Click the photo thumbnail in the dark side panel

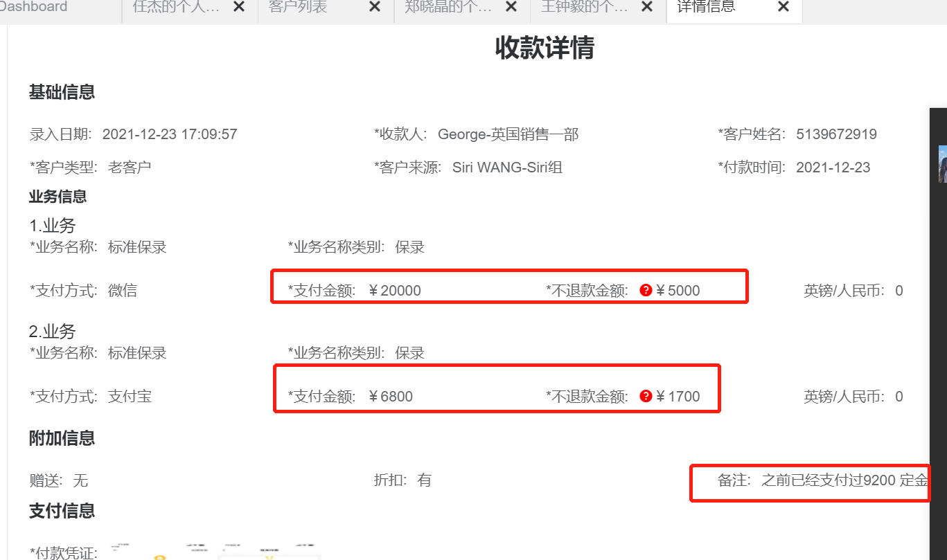(x=942, y=164)
